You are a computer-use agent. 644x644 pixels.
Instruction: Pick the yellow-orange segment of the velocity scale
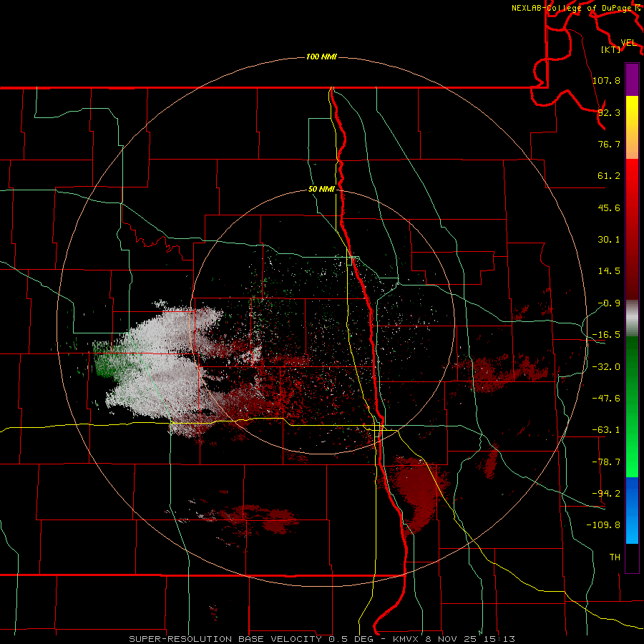coord(632,127)
